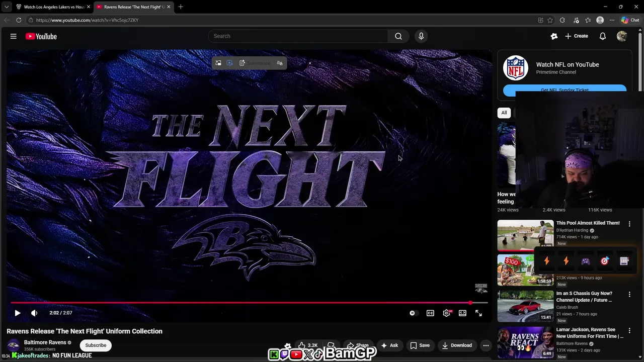The image size is (644, 362).
Task: Like the video with 3.2K likes
Action: click(308, 345)
